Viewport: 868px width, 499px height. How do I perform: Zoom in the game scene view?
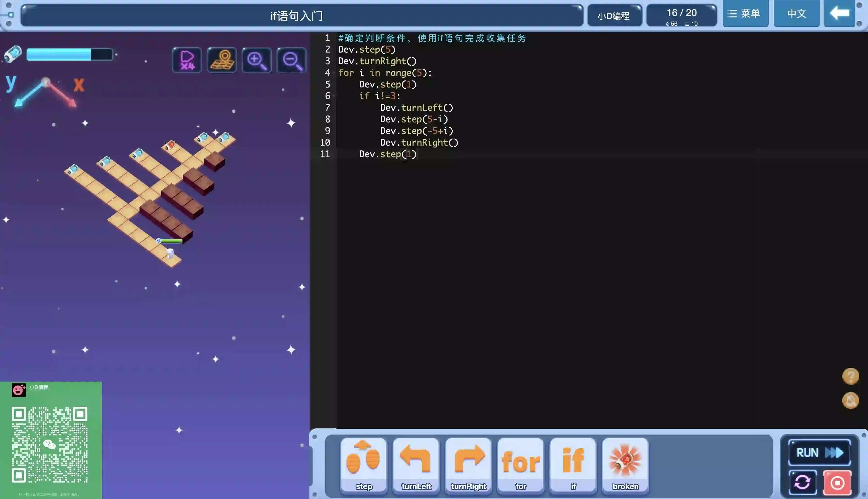pos(256,60)
